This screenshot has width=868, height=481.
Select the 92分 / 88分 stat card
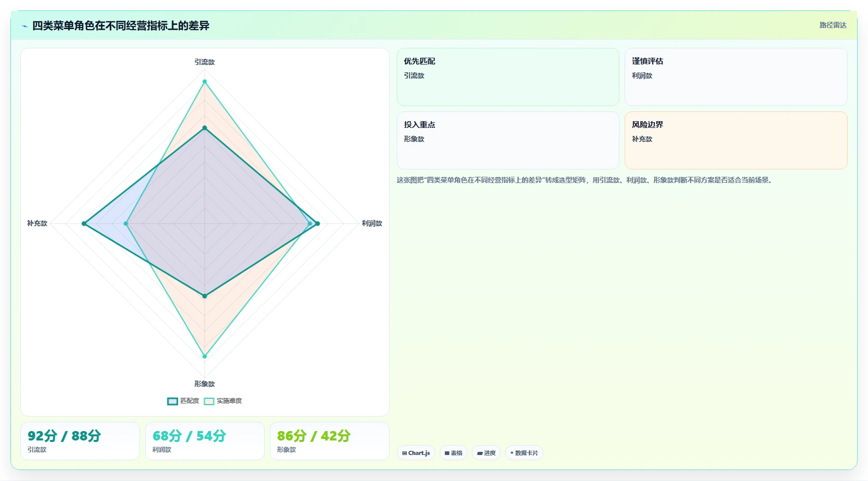coord(80,441)
